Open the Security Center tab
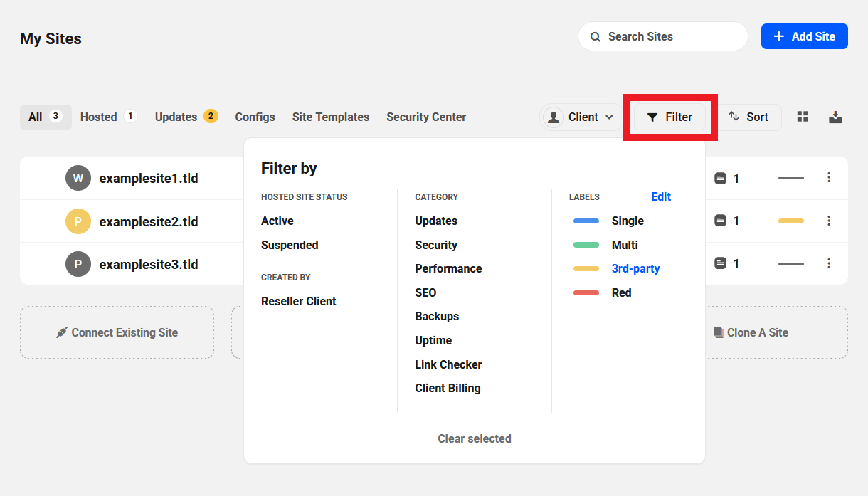Image resolution: width=868 pixels, height=496 pixels. coord(426,117)
